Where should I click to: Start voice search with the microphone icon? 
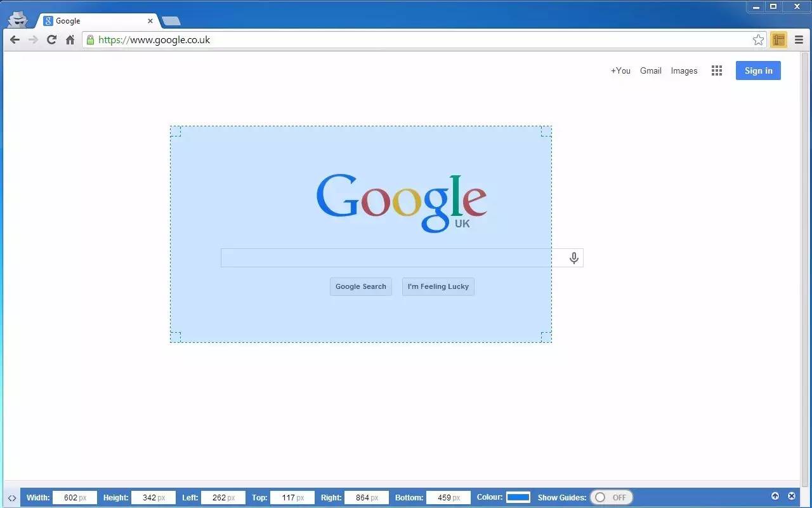click(x=573, y=258)
